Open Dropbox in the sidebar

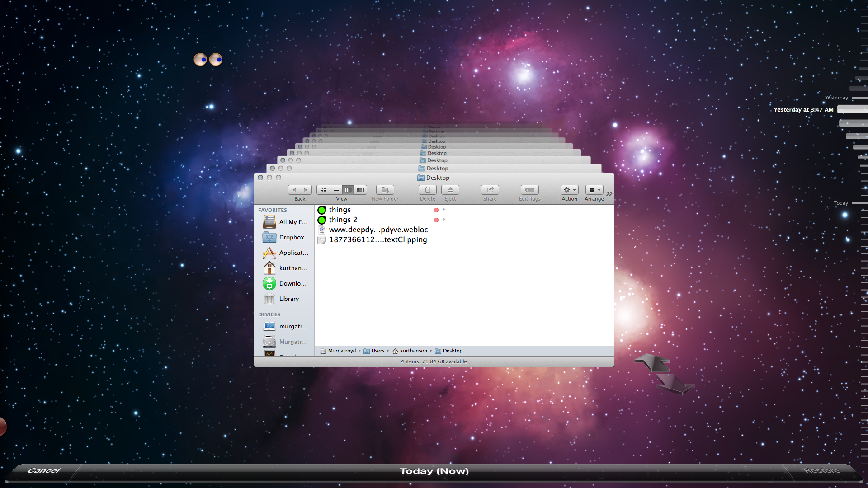click(291, 237)
